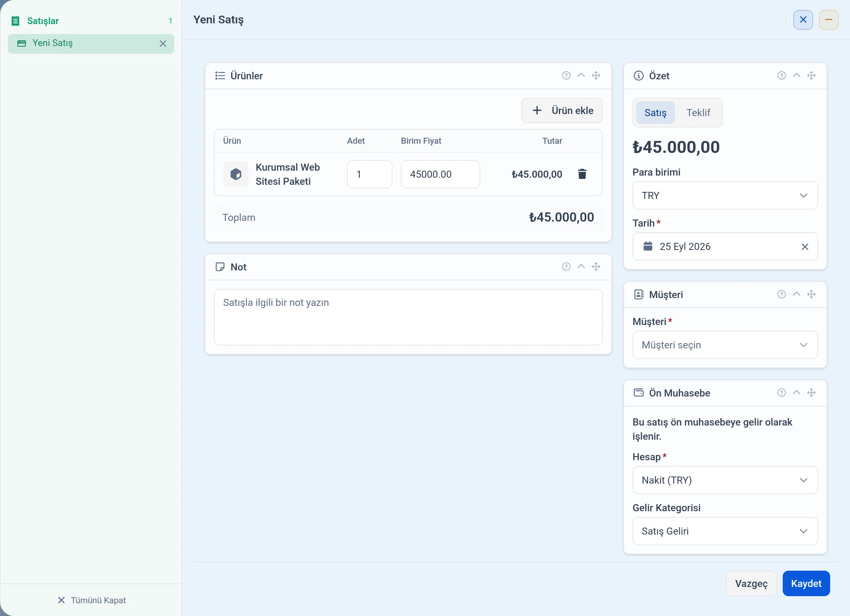This screenshot has width=850, height=616.
Task: Collapse the Ürünler panel
Action: (581, 76)
